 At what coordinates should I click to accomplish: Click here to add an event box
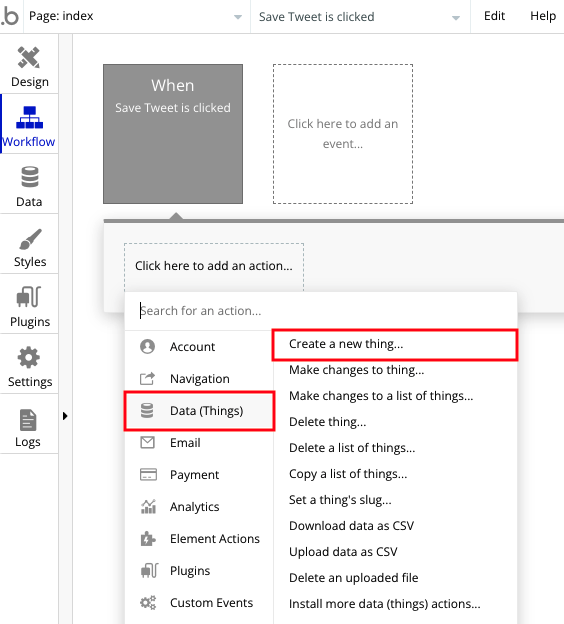343,134
